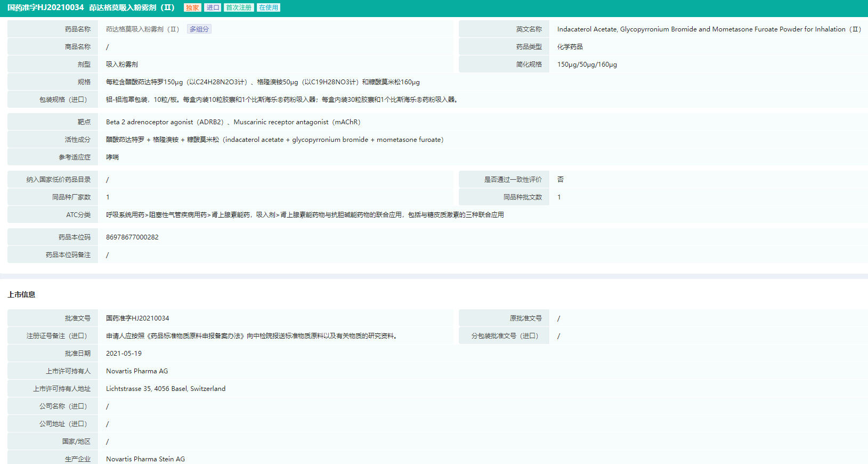
Task: Select the 简化规格 value 150μg/50μg/160μg
Action: tap(587, 65)
